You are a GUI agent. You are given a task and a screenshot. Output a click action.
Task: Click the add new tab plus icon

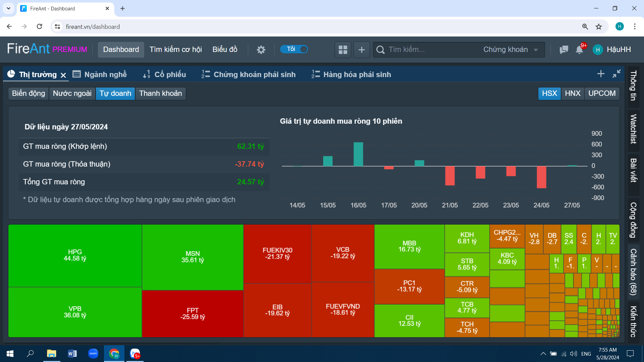[x=601, y=74]
